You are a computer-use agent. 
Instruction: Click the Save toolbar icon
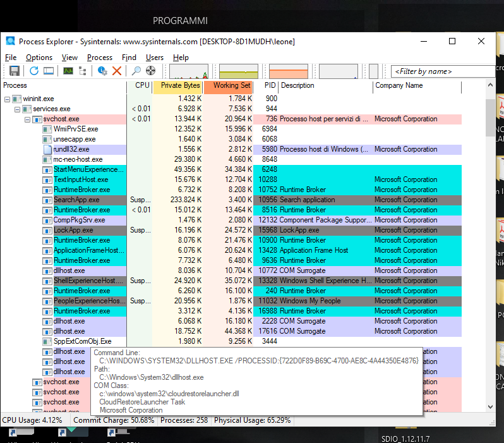14,71
